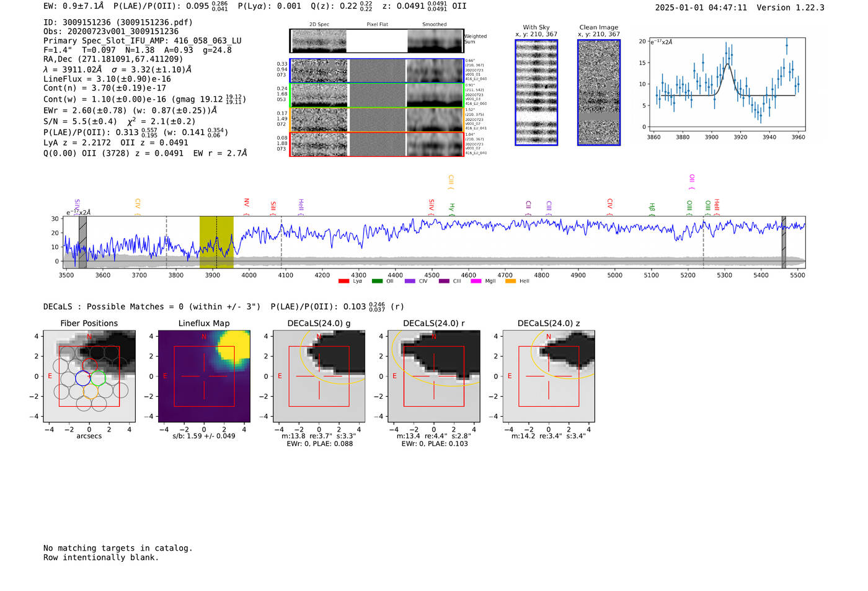This screenshot has height=591, width=868.
Task: Click the λ = 3911.02Å line
Action: (118, 69)
